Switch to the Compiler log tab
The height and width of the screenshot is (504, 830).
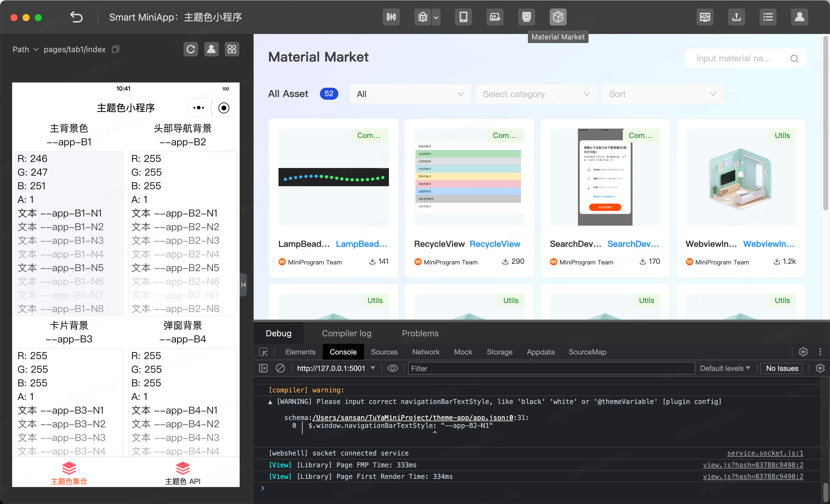(347, 333)
